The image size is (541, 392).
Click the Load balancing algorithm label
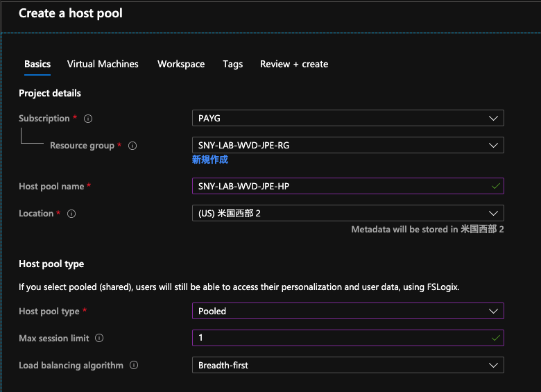(71, 366)
